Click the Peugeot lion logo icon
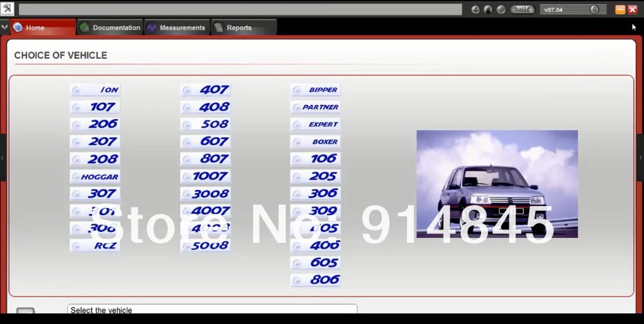The width and height of the screenshot is (644, 324). pos(7,9)
